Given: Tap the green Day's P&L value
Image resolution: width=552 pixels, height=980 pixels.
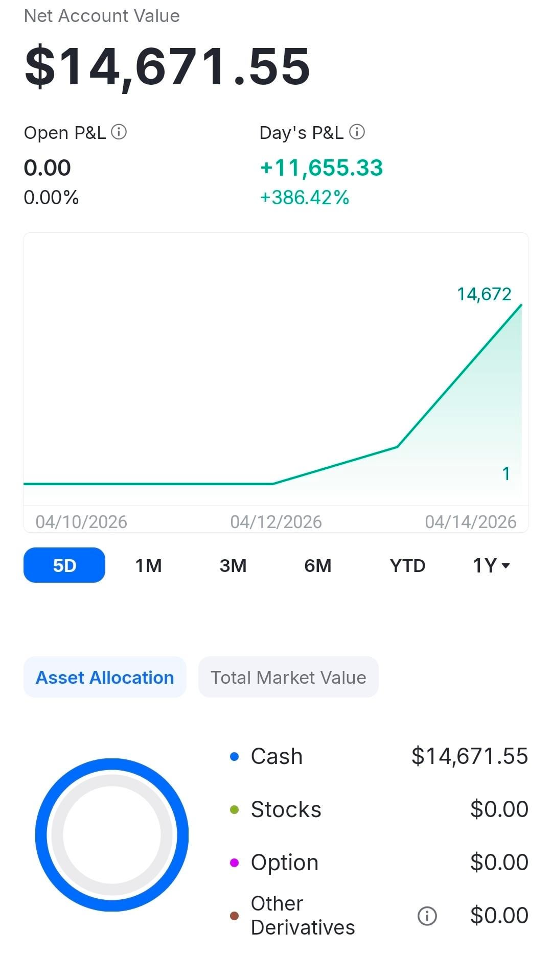Looking at the screenshot, I should 321,168.
